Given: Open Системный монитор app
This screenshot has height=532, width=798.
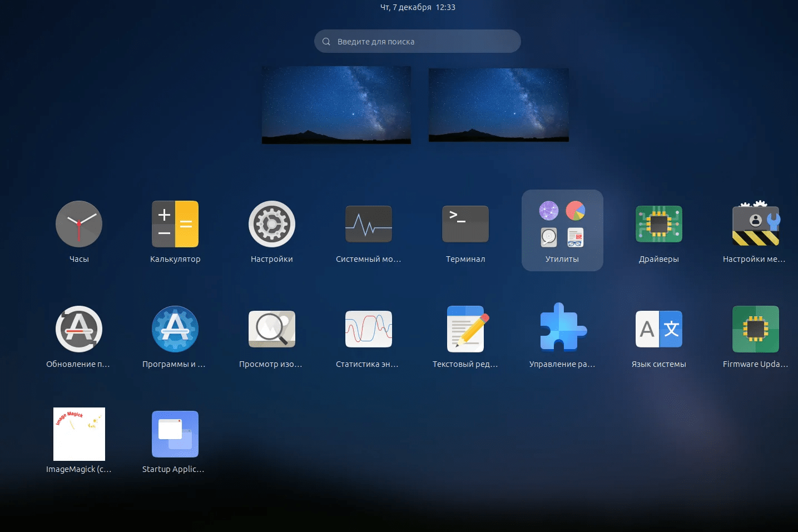Looking at the screenshot, I should click(369, 224).
